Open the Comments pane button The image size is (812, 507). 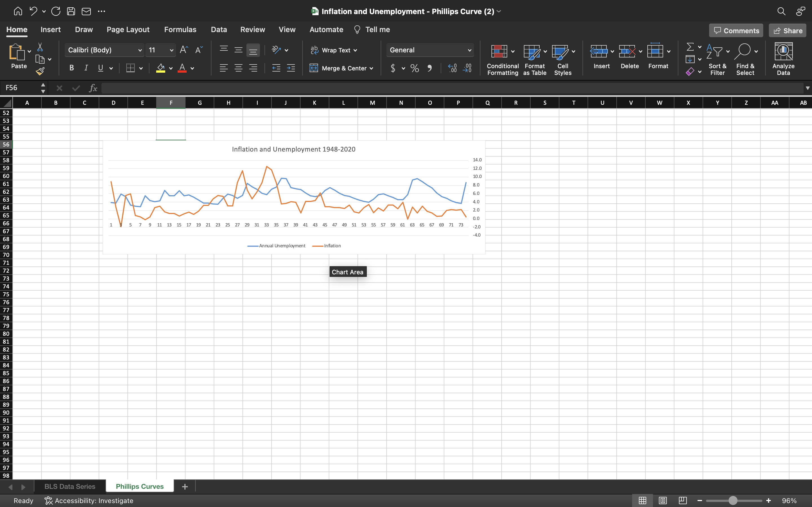(x=736, y=30)
